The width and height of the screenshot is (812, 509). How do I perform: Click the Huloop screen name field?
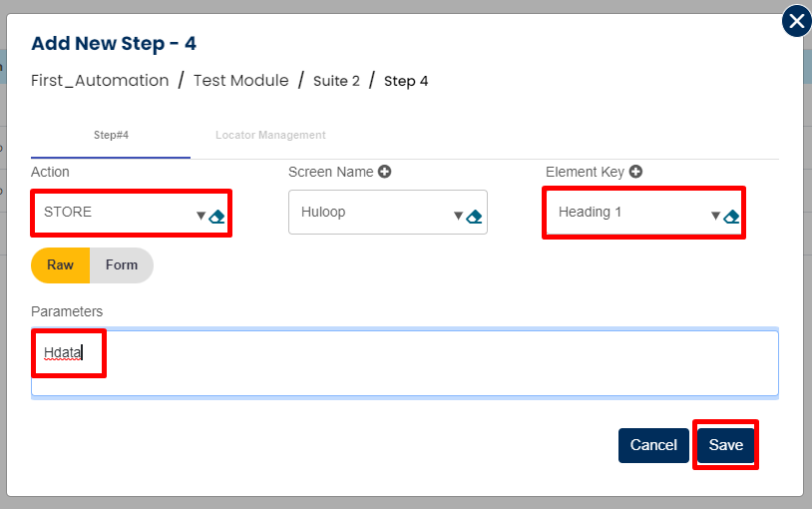(x=369, y=213)
